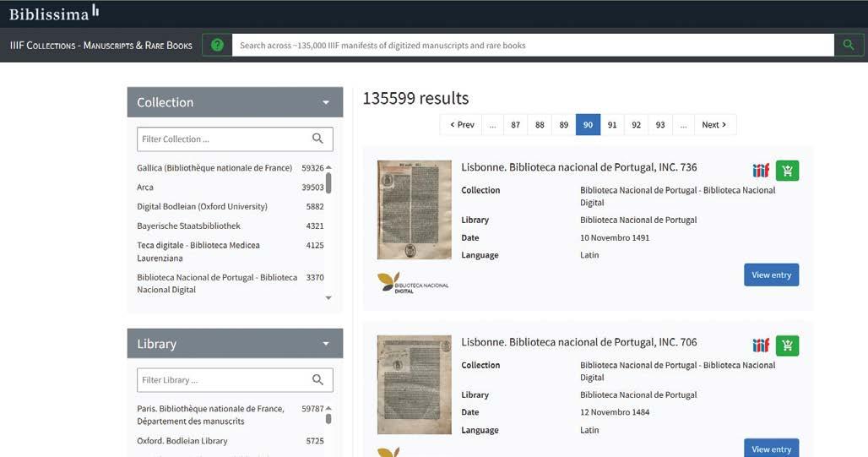The width and height of the screenshot is (868, 457).
Task: Click IIIF Collections - Manuscripts & Rare Books heading
Action: [x=101, y=46]
